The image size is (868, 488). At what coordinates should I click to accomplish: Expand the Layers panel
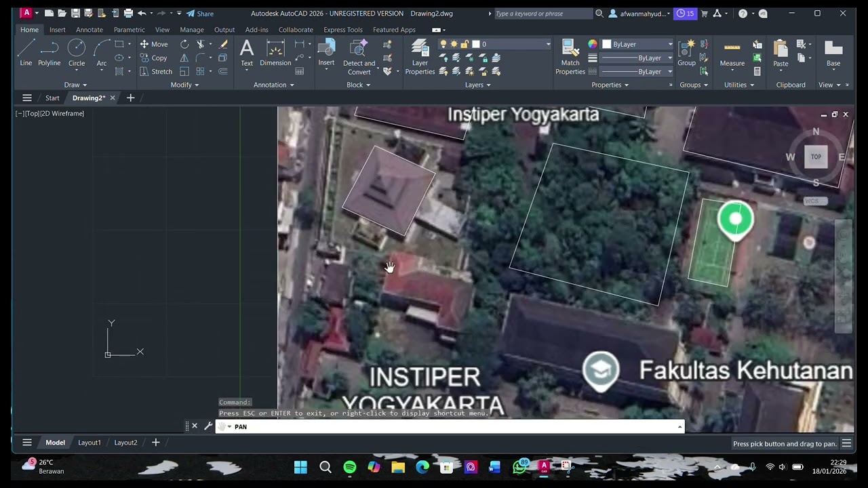[478, 85]
